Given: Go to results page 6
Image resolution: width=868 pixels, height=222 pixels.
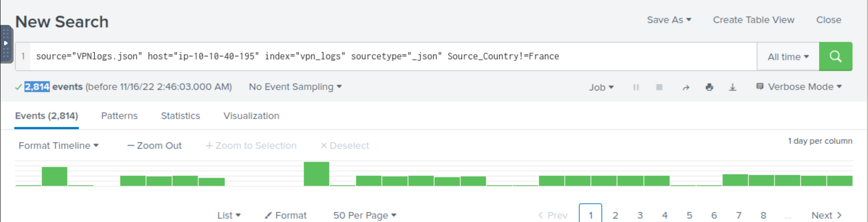Looking at the screenshot, I should (x=714, y=215).
